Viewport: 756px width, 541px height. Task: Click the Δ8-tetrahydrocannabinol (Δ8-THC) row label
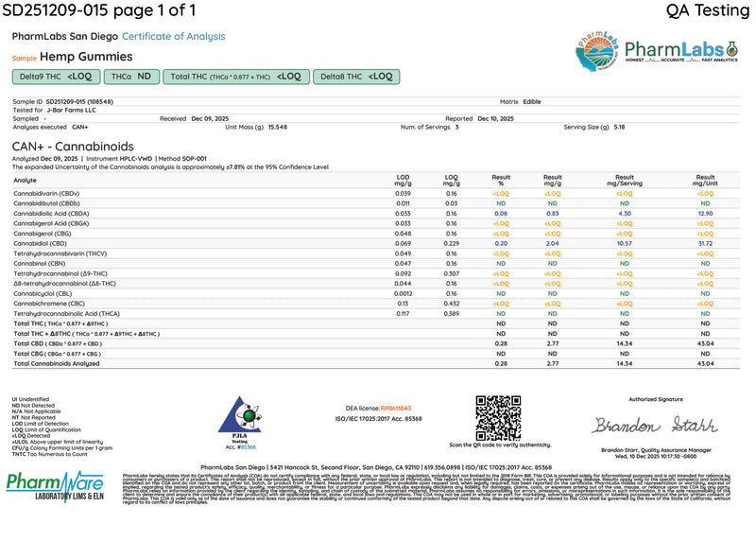point(64,284)
